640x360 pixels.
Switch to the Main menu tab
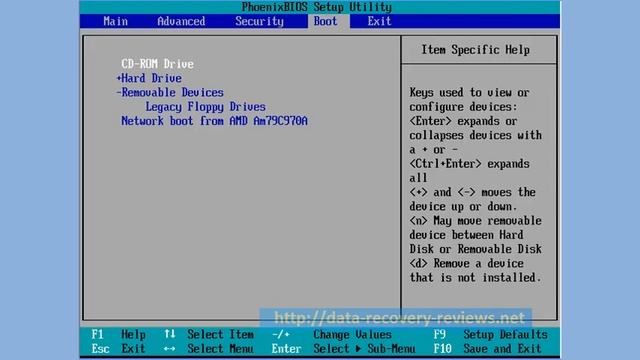(x=116, y=21)
